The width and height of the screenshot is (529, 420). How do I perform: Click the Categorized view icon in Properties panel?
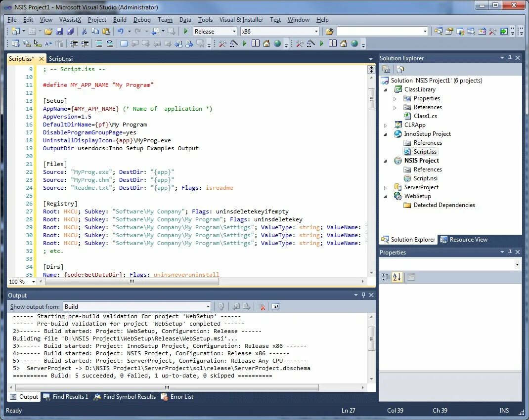(385, 277)
